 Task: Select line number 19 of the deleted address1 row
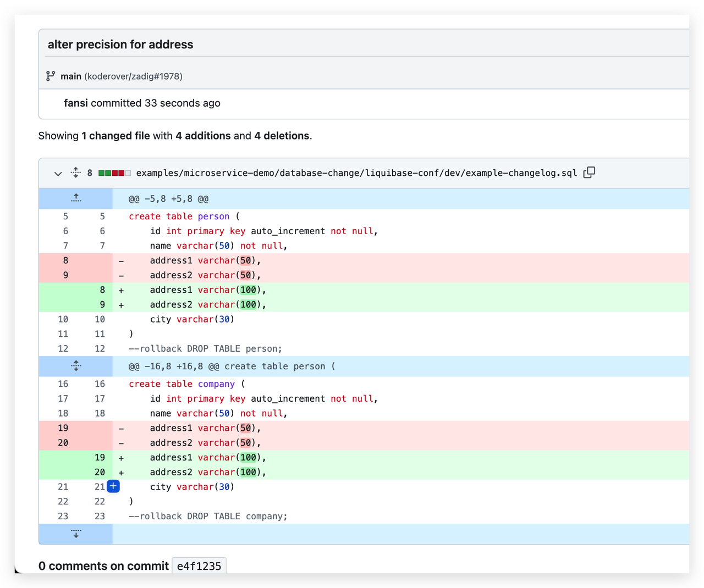(63, 428)
